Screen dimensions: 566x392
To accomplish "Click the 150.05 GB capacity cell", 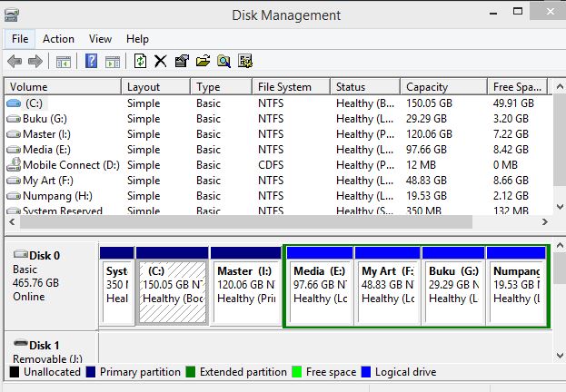I will pyautogui.click(x=429, y=103).
